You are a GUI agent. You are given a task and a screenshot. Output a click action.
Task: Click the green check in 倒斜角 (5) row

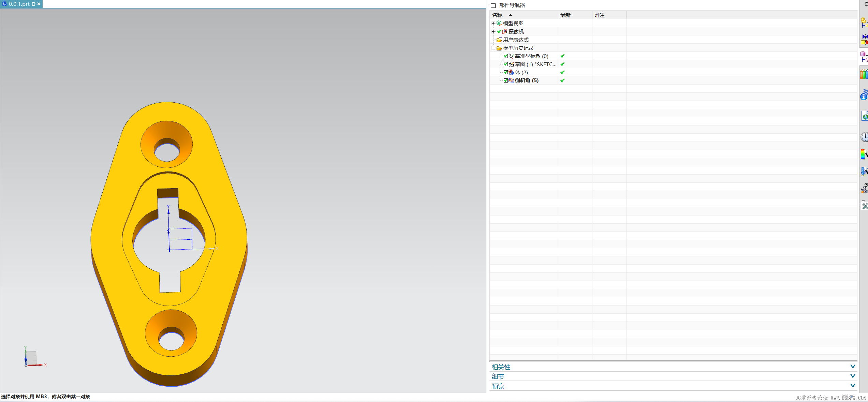coord(562,80)
